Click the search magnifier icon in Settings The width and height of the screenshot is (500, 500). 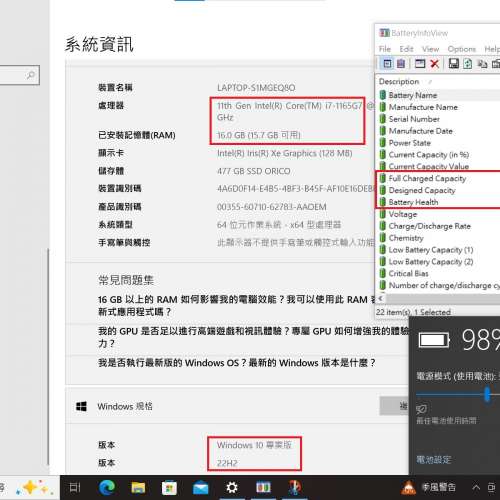pyautogui.click(x=30, y=75)
